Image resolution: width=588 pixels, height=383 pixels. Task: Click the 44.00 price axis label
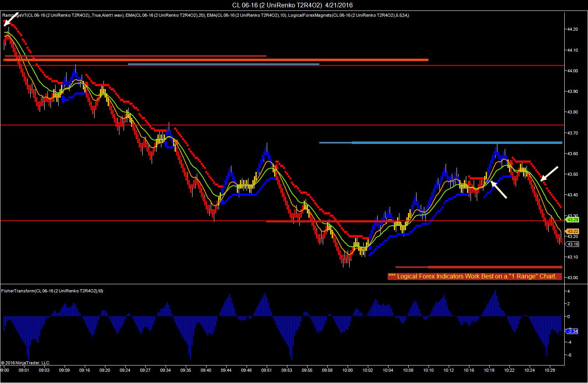coord(572,71)
